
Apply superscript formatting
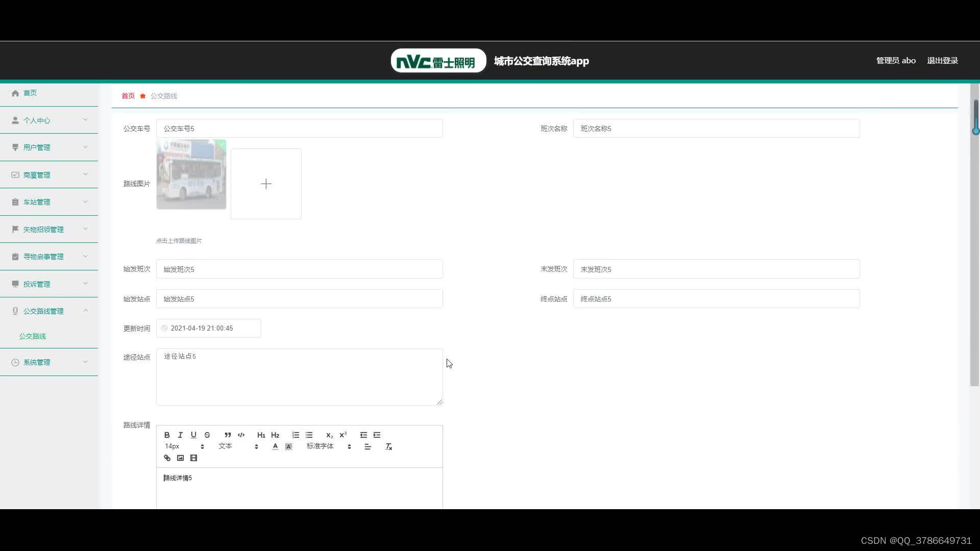click(343, 435)
